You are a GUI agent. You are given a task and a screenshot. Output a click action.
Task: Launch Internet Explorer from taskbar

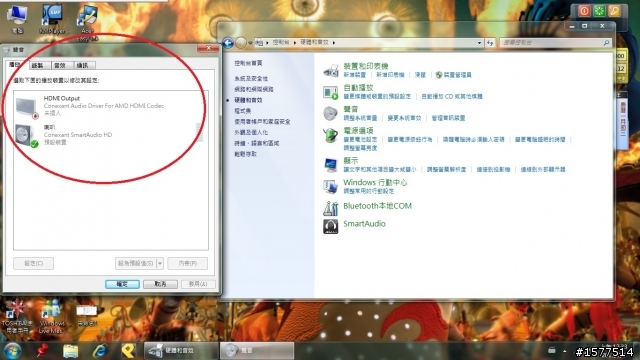point(99,351)
